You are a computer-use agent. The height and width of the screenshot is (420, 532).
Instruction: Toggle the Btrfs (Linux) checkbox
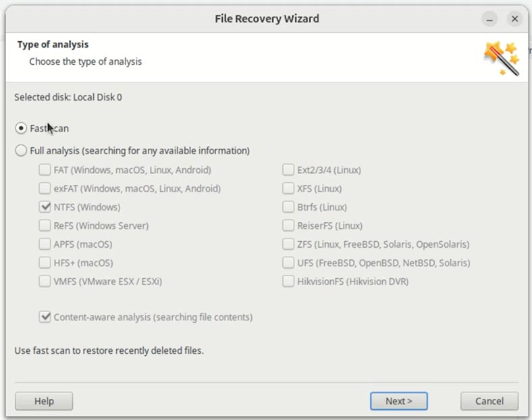(288, 207)
